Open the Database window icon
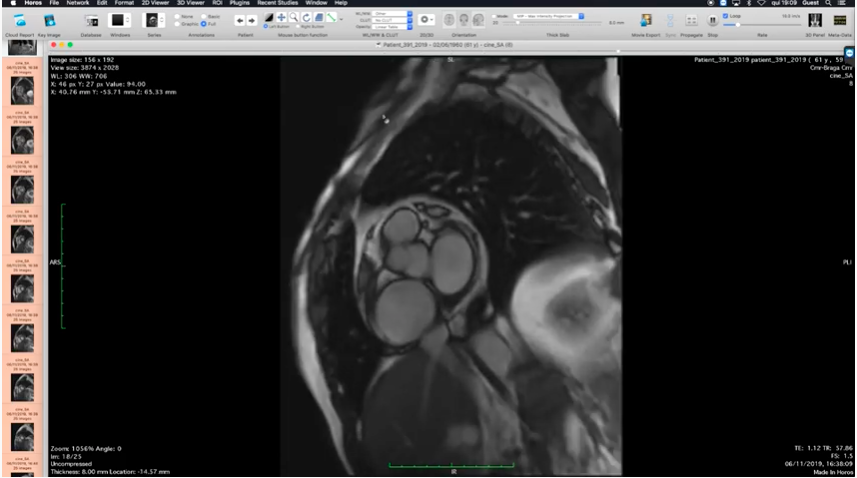 tap(91, 21)
